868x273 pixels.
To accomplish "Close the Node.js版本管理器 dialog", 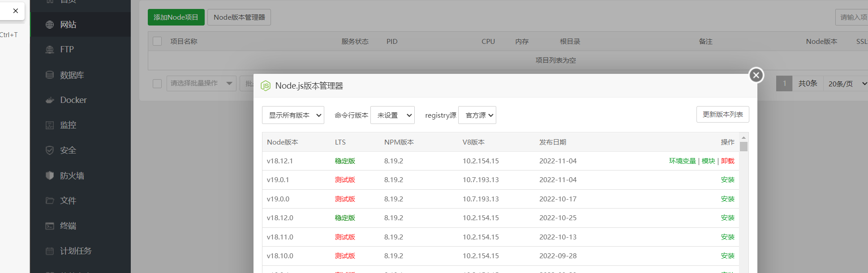I will pyautogui.click(x=756, y=75).
